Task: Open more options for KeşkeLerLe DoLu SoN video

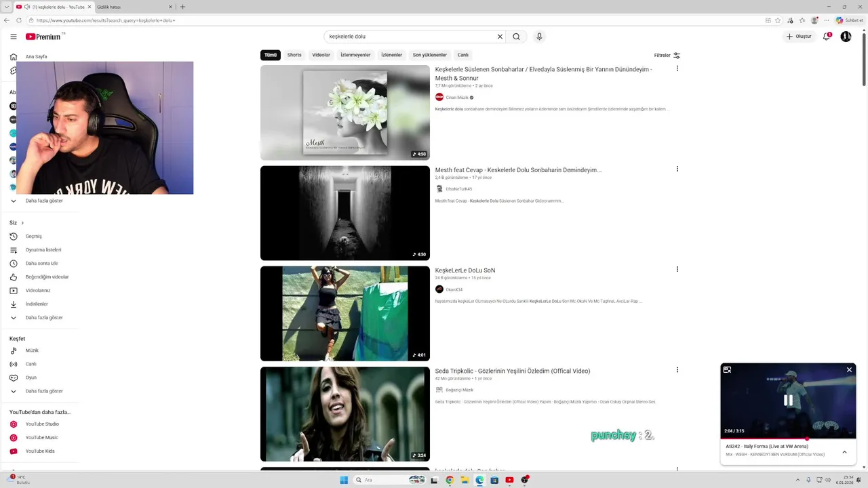Action: [677, 269]
